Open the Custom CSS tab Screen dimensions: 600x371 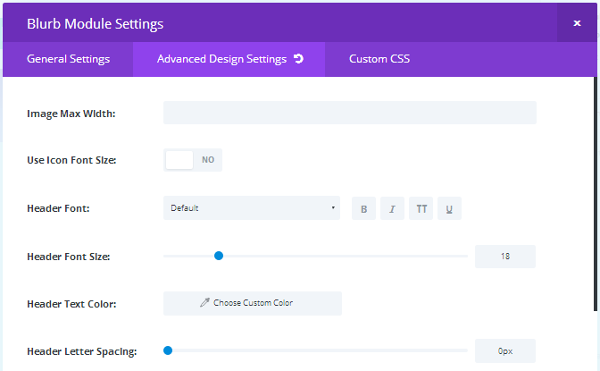[x=379, y=59]
